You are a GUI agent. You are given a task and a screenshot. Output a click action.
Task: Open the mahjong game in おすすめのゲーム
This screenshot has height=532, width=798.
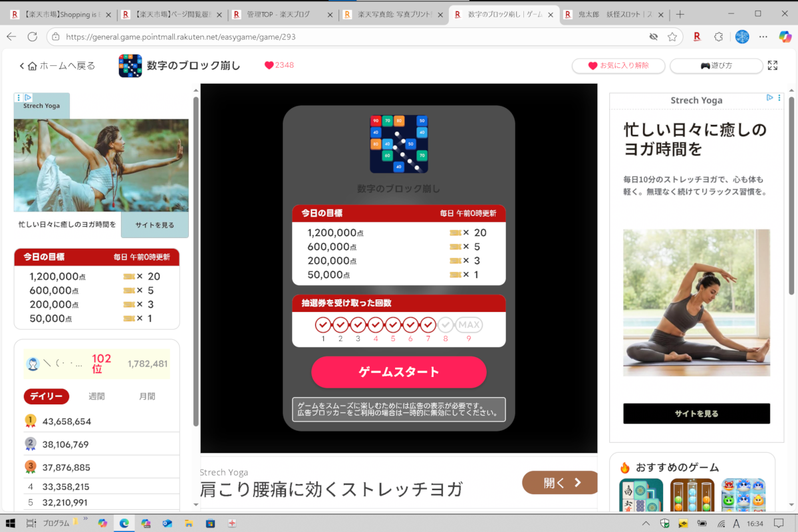pos(641,495)
